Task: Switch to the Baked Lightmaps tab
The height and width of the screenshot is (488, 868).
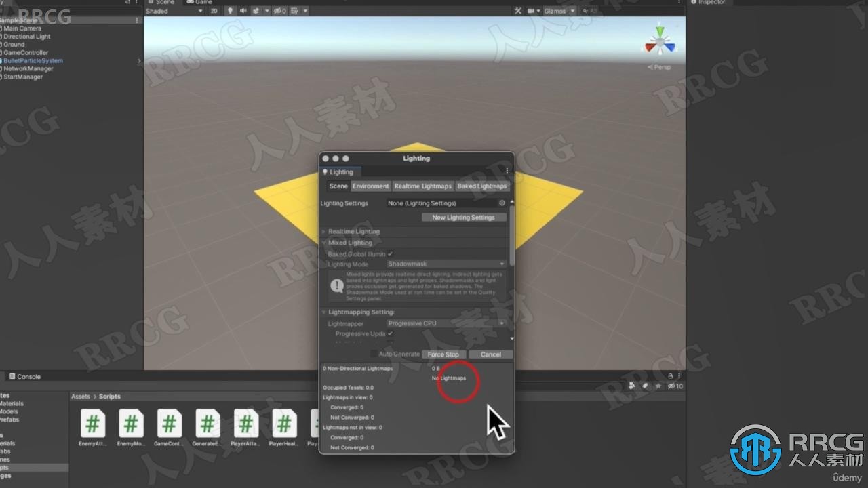Action: pyautogui.click(x=481, y=186)
